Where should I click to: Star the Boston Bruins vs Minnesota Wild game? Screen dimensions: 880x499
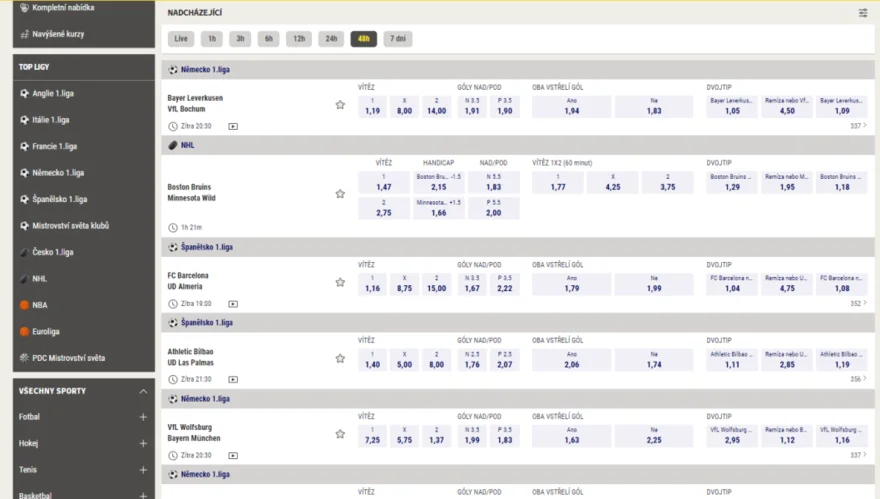(340, 194)
